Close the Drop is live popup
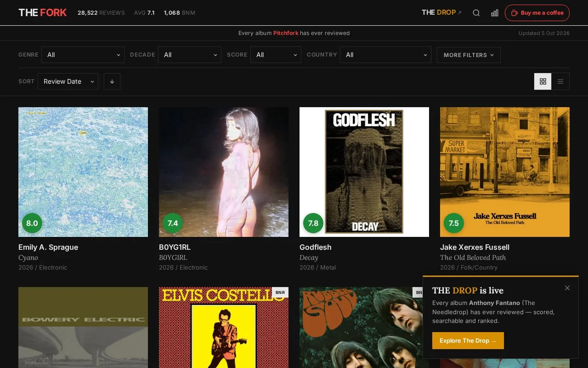Viewport: 588px width, 368px height. [x=567, y=288]
